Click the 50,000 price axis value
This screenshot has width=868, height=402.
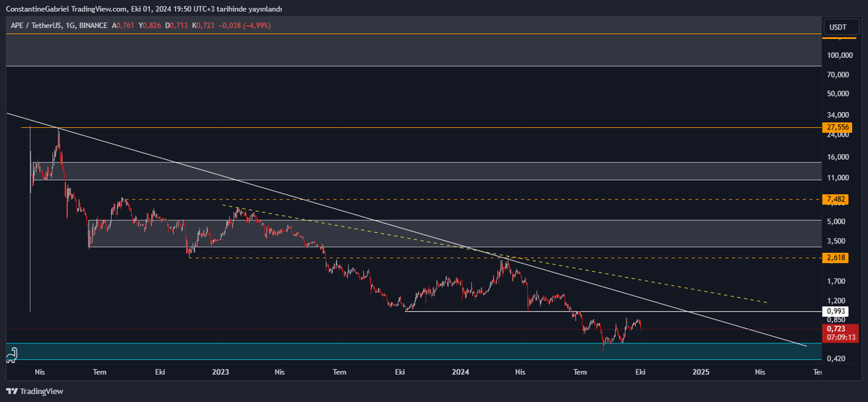(838, 93)
